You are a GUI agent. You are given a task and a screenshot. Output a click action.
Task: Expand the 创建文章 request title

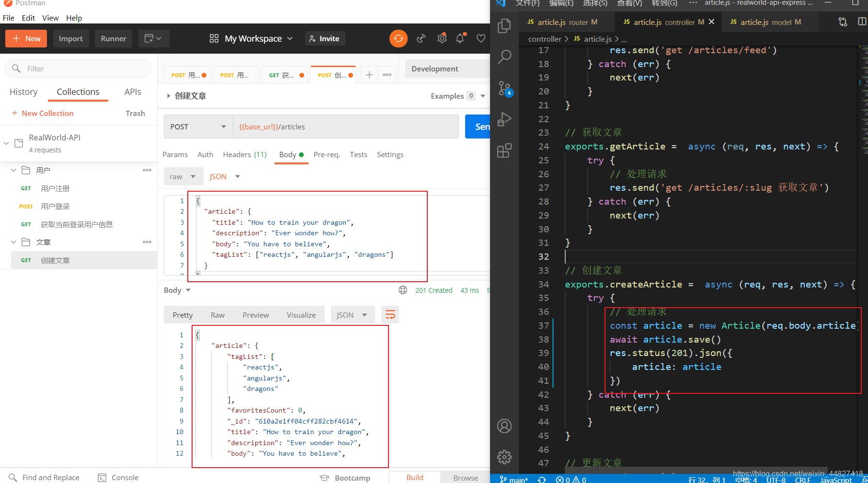click(169, 96)
